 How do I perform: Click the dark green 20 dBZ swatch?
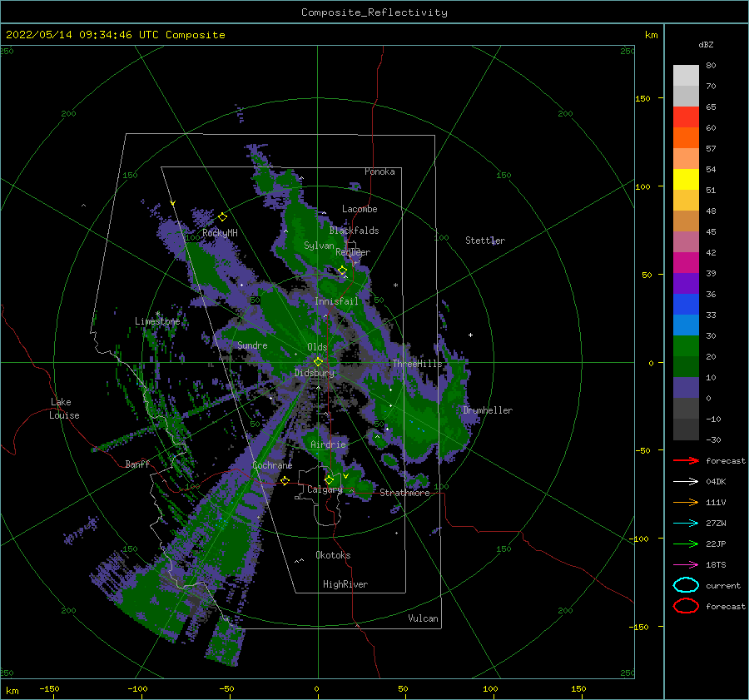(686, 366)
